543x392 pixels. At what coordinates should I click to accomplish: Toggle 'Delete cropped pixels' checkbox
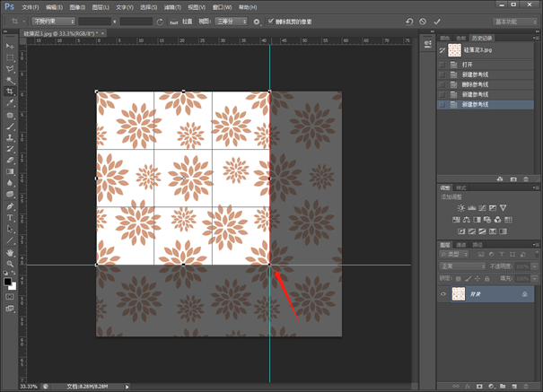click(271, 21)
